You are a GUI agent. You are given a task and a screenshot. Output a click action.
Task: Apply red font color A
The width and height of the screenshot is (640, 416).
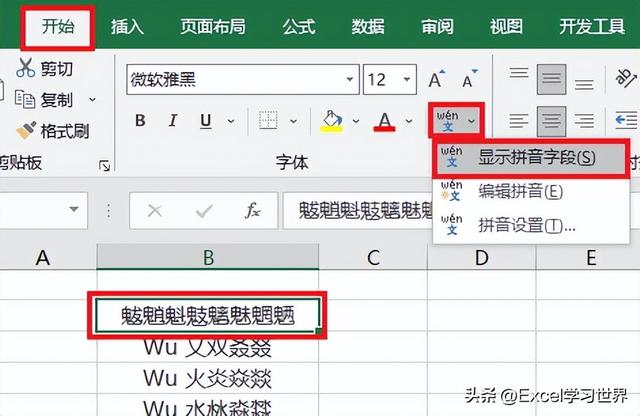point(384,121)
